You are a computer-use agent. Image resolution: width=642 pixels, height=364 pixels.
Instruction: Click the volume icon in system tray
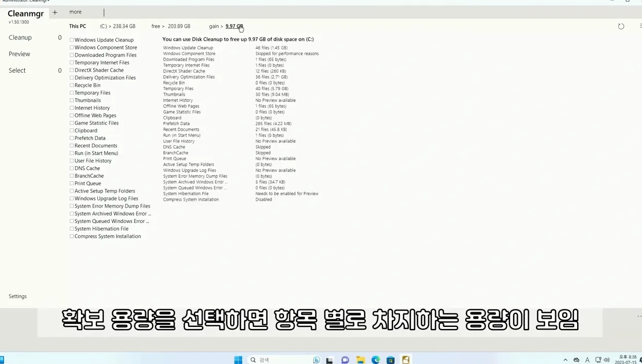pyautogui.click(x=606, y=360)
